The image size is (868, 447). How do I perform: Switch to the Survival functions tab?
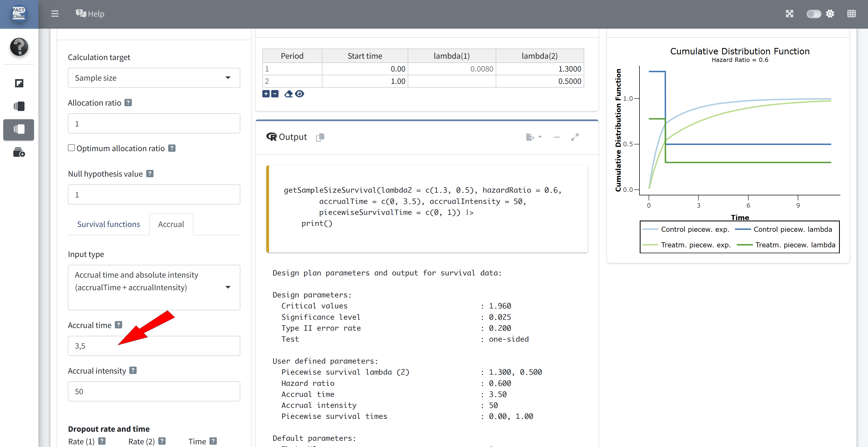click(x=108, y=225)
